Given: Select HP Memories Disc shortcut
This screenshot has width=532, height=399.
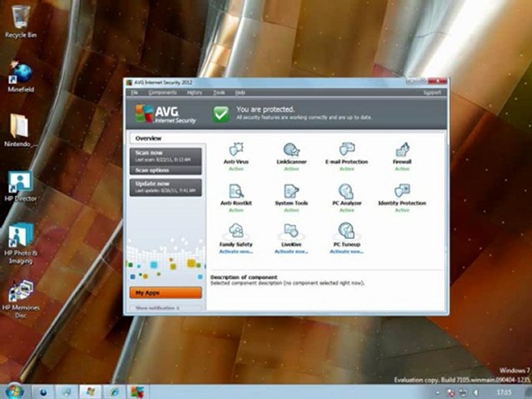Looking at the screenshot, I should coord(21,299).
